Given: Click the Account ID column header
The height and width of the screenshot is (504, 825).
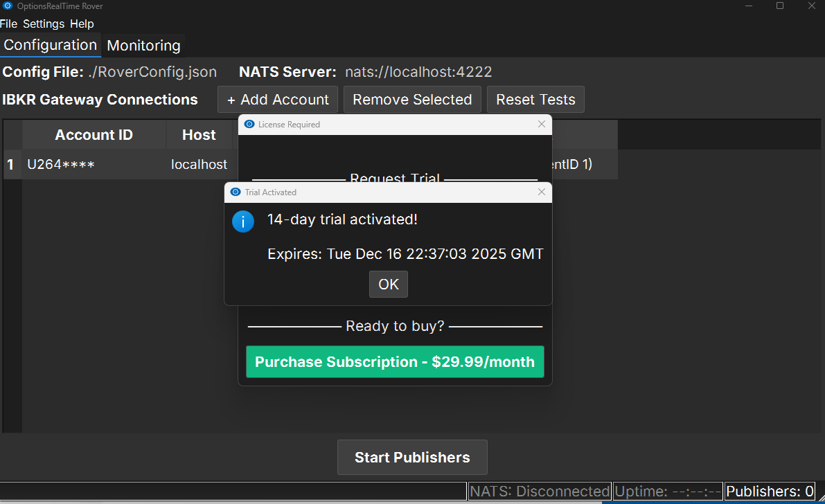Looking at the screenshot, I should pyautogui.click(x=94, y=135).
